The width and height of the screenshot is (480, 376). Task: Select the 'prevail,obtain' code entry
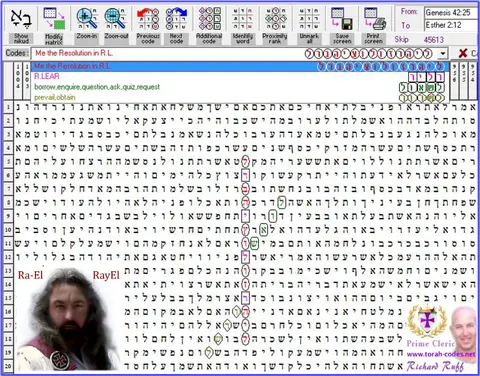pos(239,97)
